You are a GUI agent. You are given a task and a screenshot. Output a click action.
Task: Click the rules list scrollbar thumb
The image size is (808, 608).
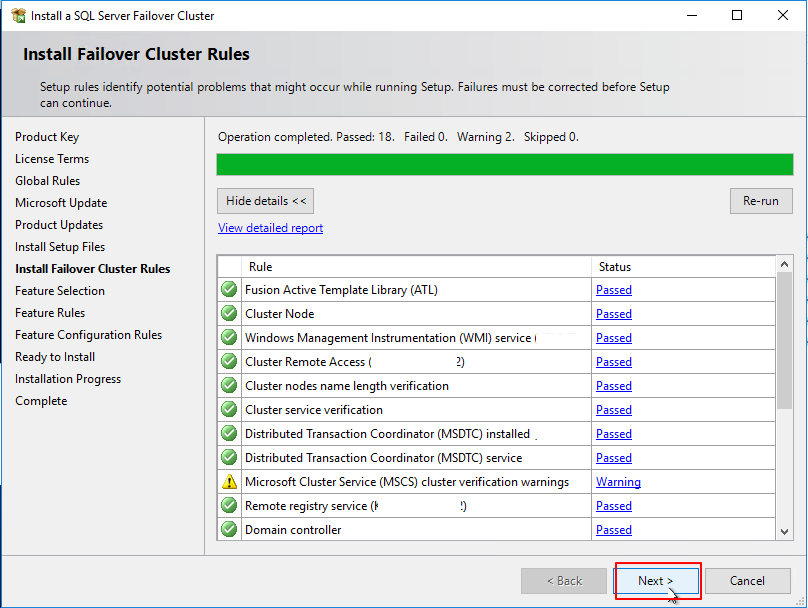coord(784,341)
